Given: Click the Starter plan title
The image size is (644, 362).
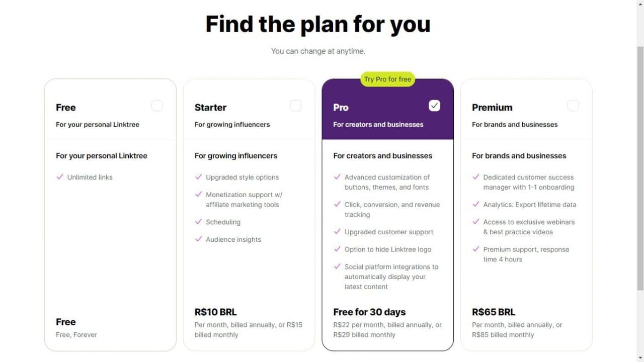Looking at the screenshot, I should 210,108.
